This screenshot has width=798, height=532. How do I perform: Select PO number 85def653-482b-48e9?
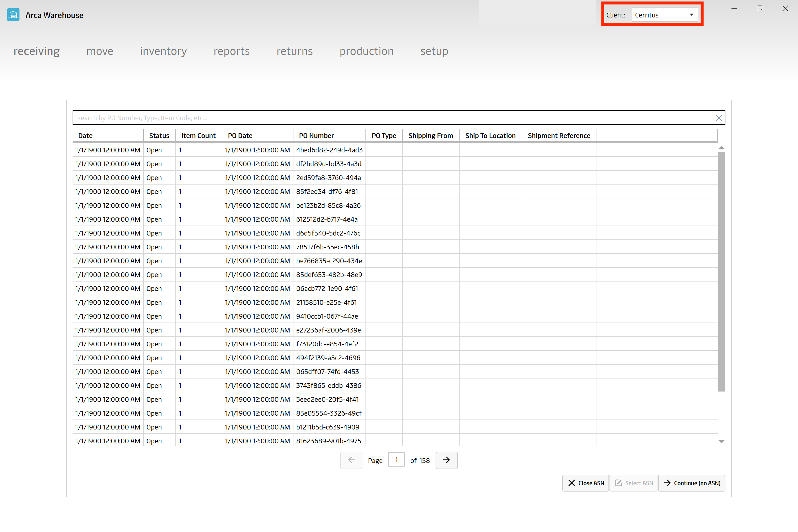point(329,275)
